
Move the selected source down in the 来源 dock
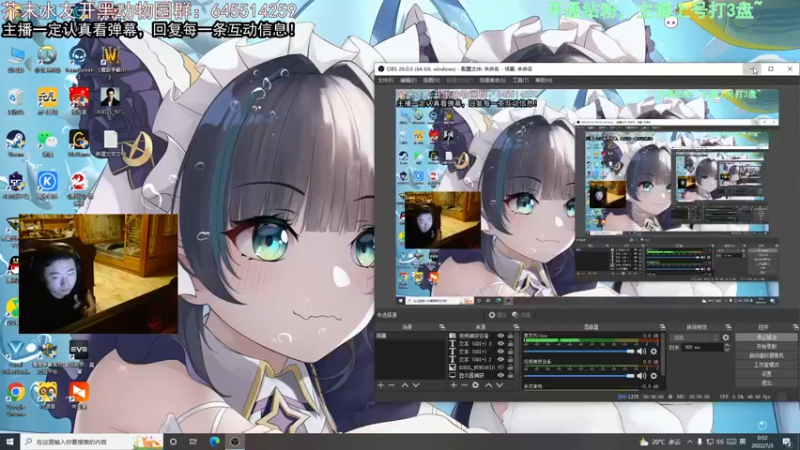tap(499, 385)
